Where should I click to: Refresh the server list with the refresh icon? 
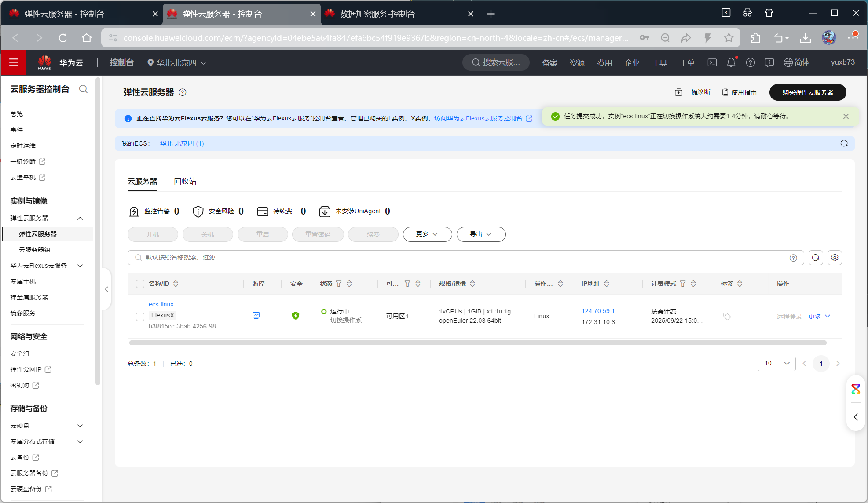click(x=816, y=258)
